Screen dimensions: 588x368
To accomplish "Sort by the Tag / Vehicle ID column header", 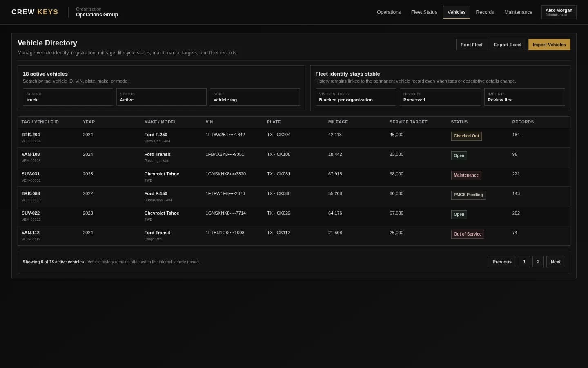I will [40, 122].
